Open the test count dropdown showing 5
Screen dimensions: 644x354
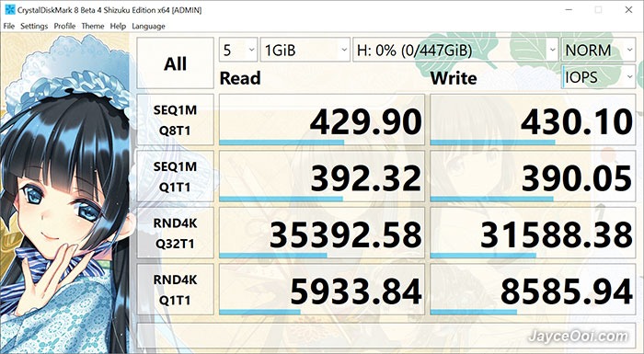tap(238, 50)
